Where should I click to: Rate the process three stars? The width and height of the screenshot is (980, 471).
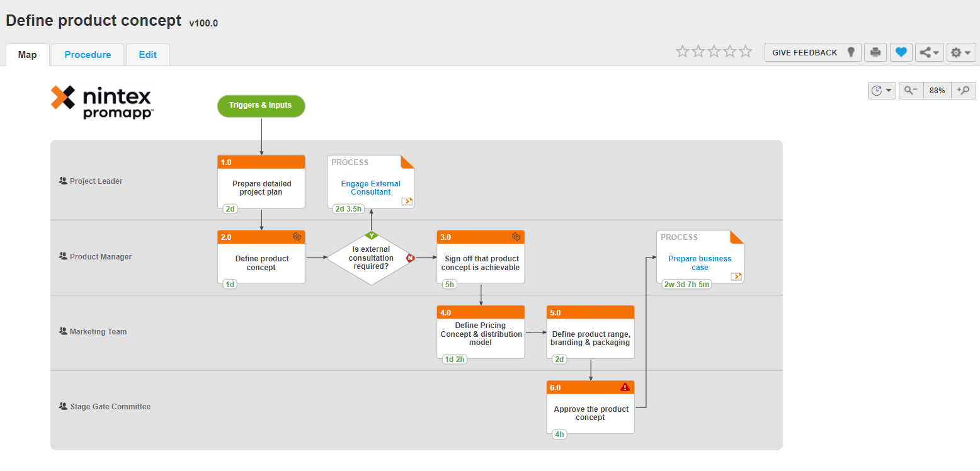point(714,52)
